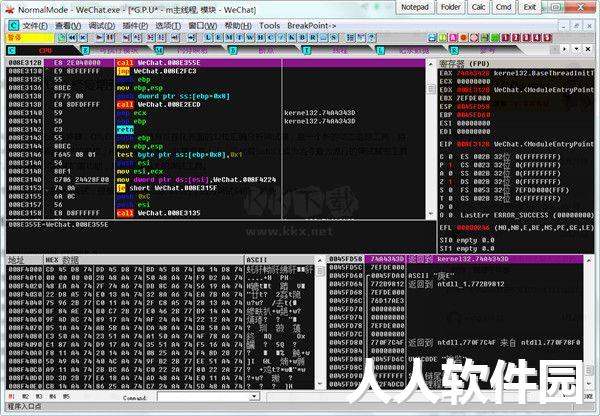Click into the Command input field
This screenshot has width=600, height=416.
(204, 397)
